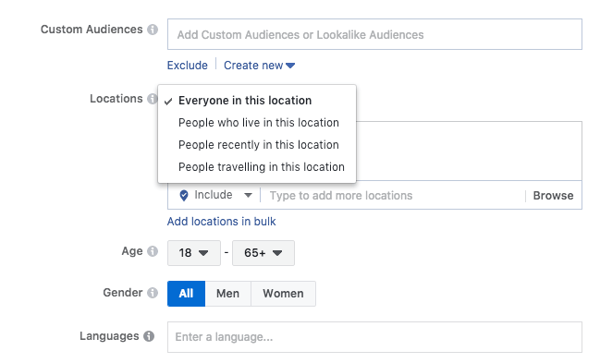The height and width of the screenshot is (363, 600).
Task: Click the Type to add more locations field
Action: click(x=392, y=195)
